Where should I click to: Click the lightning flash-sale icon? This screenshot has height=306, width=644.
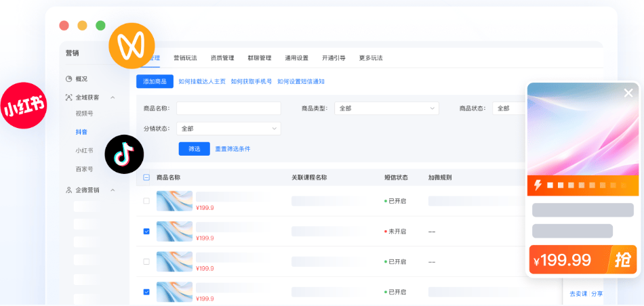click(537, 185)
